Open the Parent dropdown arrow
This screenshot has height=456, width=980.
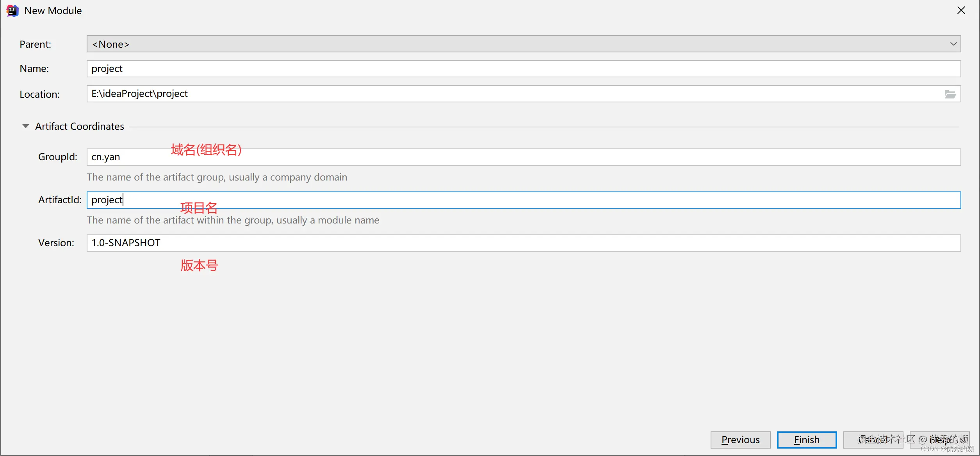953,44
